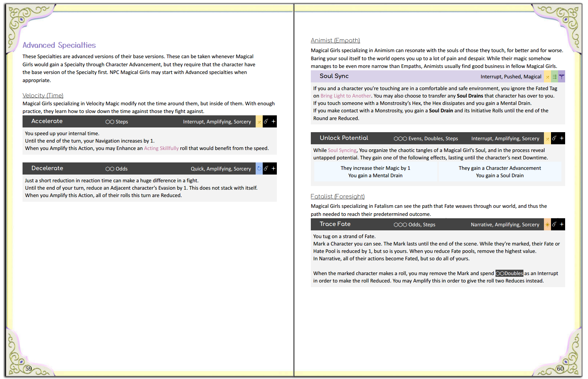The width and height of the screenshot is (588, 379).
Task: Click the Unlock Potential action title
Action: [344, 138]
